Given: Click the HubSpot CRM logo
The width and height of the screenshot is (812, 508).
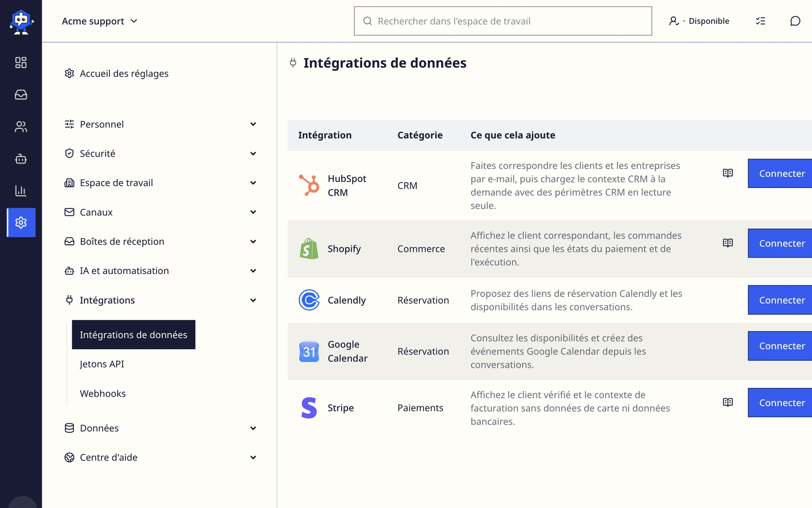Looking at the screenshot, I should pyautogui.click(x=309, y=185).
